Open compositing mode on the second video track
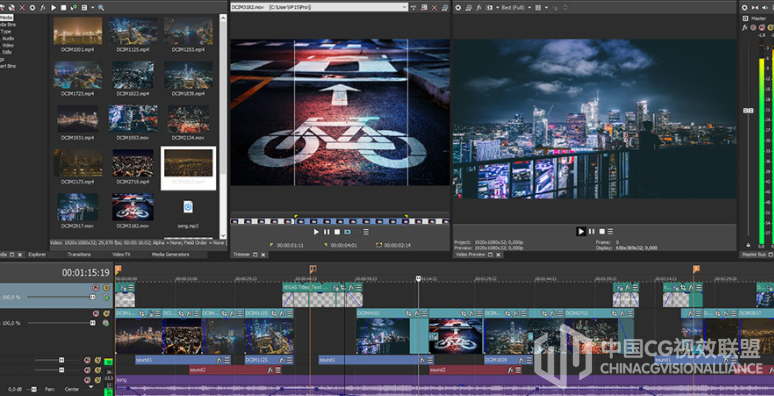Image resolution: width=774 pixels, height=396 pixels. (106, 323)
